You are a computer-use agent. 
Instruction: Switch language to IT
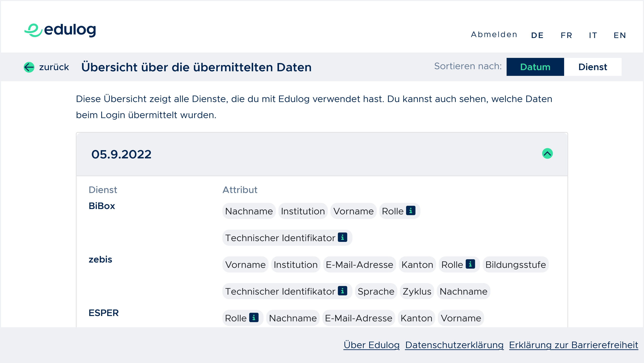[x=593, y=35]
